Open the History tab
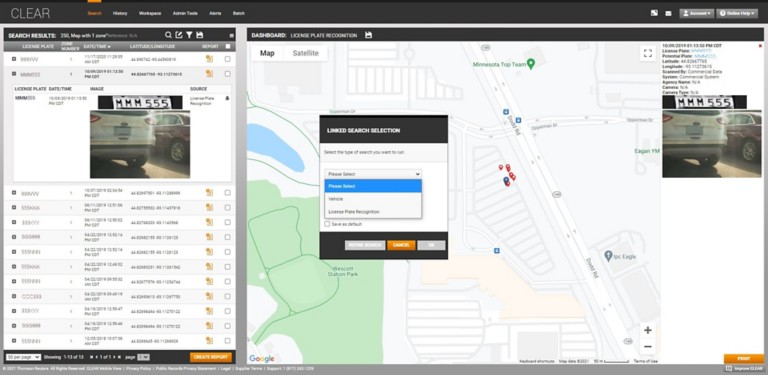Viewport: 768px width, 375px height. 120,13
